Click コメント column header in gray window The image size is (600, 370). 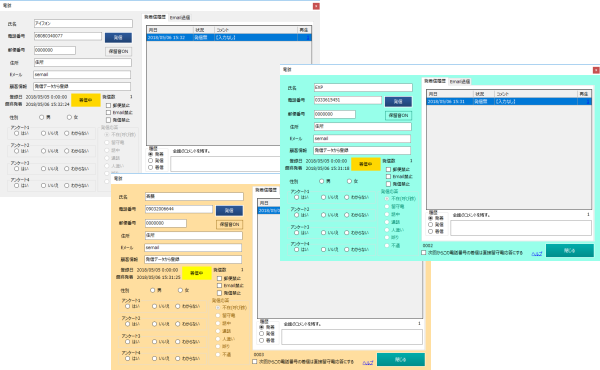click(x=256, y=30)
